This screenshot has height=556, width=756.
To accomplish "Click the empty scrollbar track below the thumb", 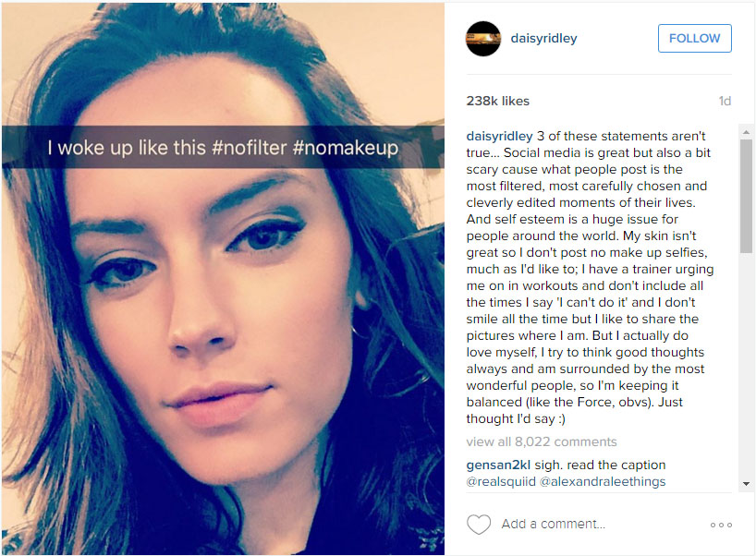I will pyautogui.click(x=746, y=365).
